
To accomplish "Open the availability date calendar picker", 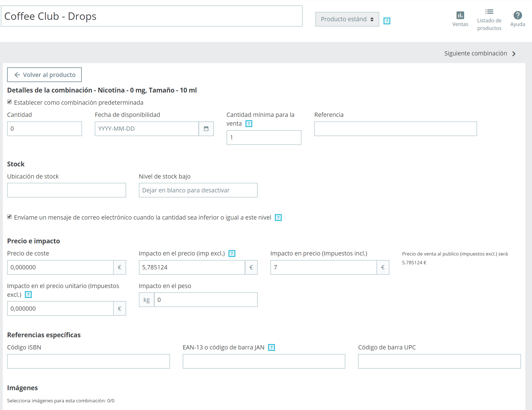I will click(206, 129).
